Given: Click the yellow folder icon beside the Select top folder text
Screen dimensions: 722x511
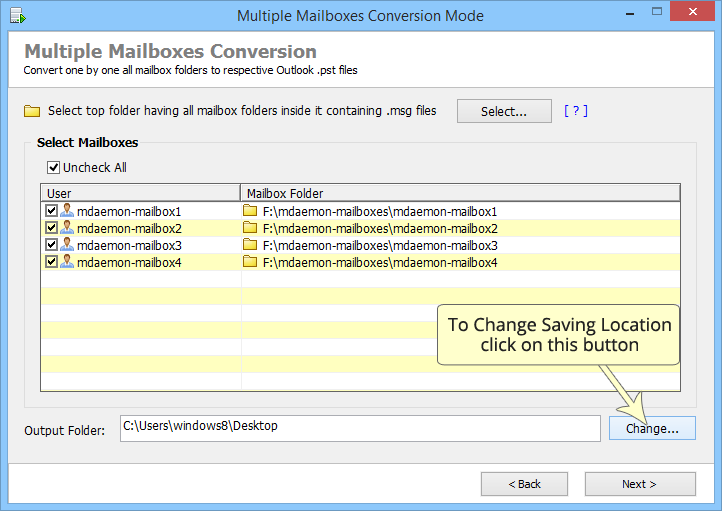Looking at the screenshot, I should point(32,111).
